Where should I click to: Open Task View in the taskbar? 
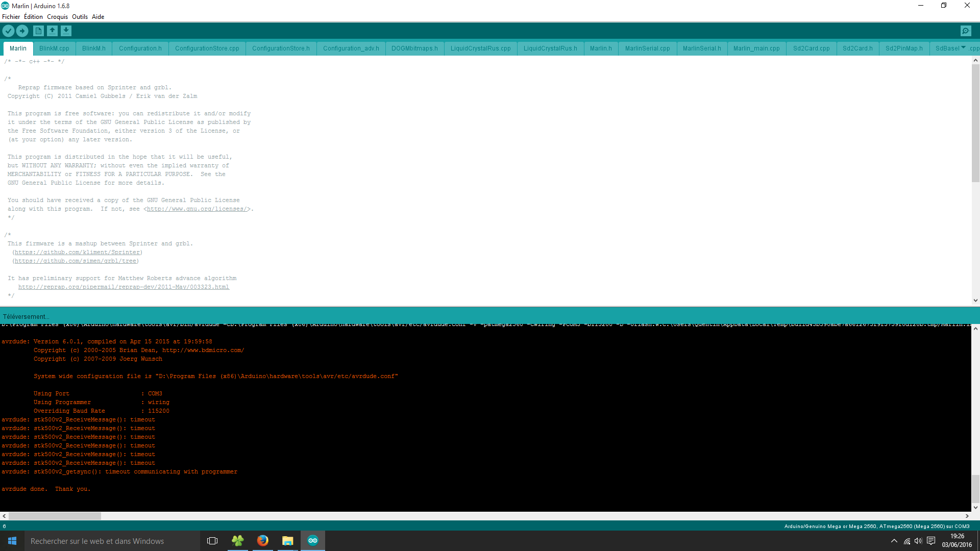[x=212, y=541]
